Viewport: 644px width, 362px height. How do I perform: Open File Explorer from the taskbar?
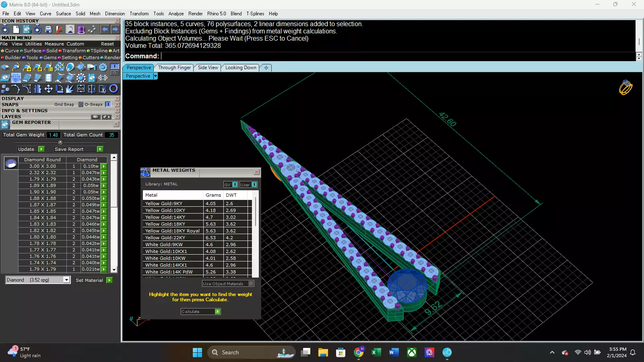(x=323, y=352)
